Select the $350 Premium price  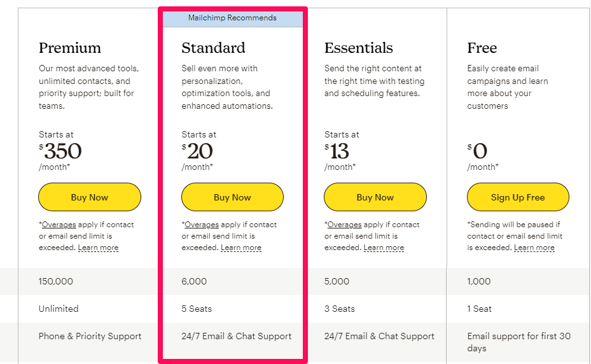(60, 151)
